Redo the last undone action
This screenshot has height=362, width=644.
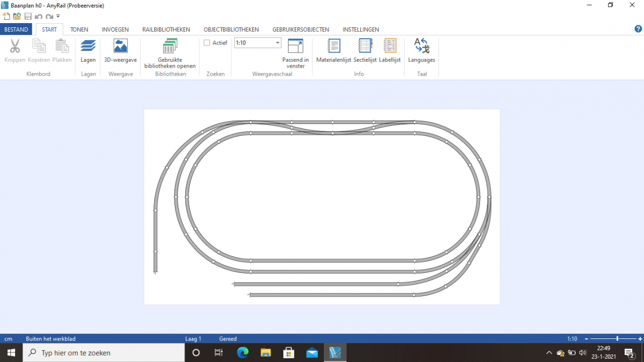click(49, 17)
